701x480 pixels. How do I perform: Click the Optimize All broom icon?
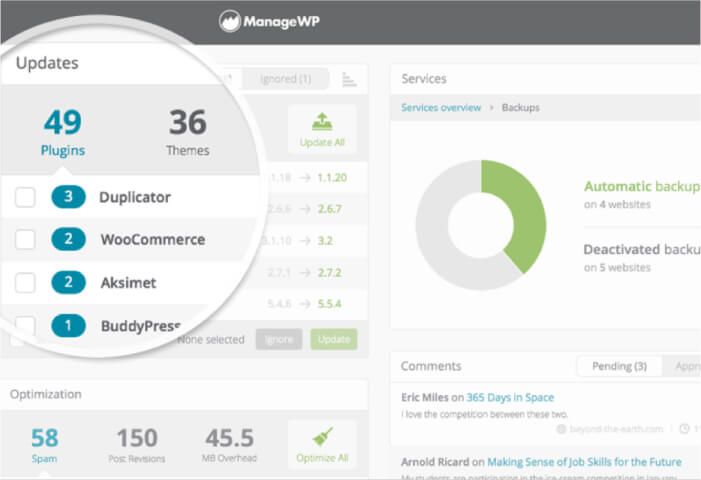pos(322,437)
